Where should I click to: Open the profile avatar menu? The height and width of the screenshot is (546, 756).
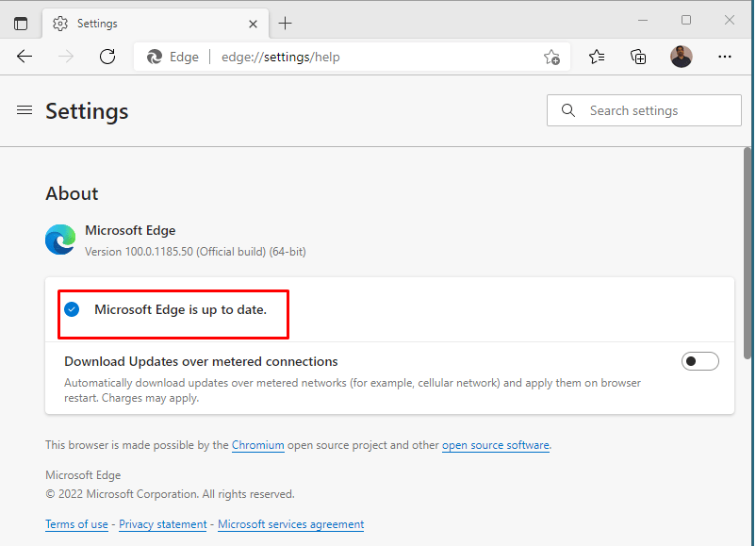point(681,57)
